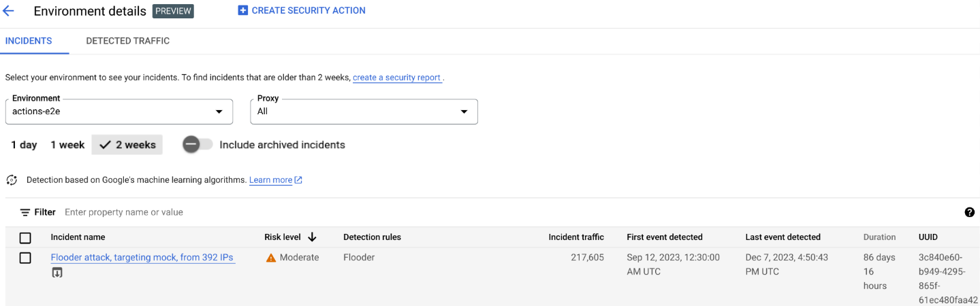Click the plus icon beside Create Security Action

click(242, 10)
